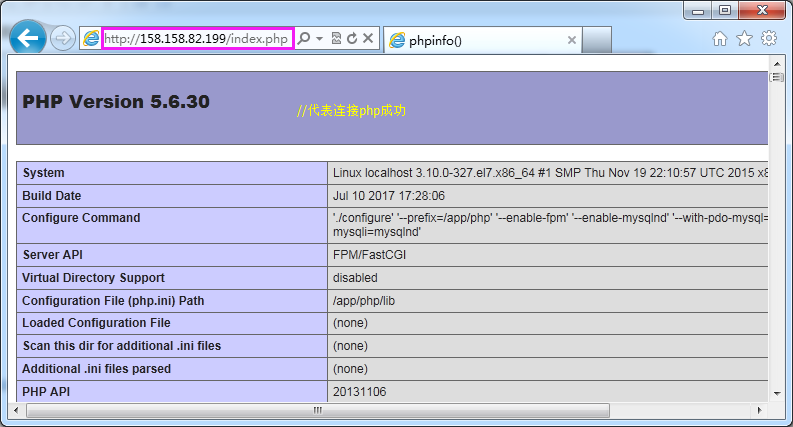Click the 'Build Date' row label
The width and height of the screenshot is (793, 427).
[x=52, y=196]
